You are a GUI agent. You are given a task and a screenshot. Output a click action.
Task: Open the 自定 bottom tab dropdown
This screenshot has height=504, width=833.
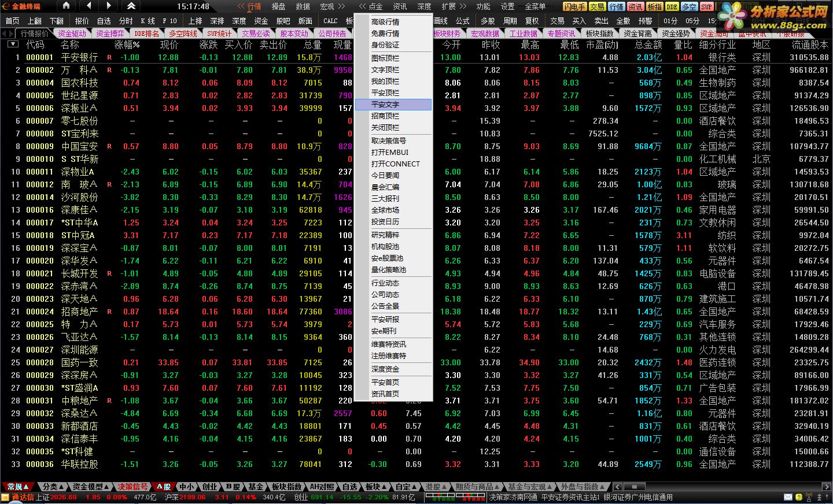[x=407, y=487]
